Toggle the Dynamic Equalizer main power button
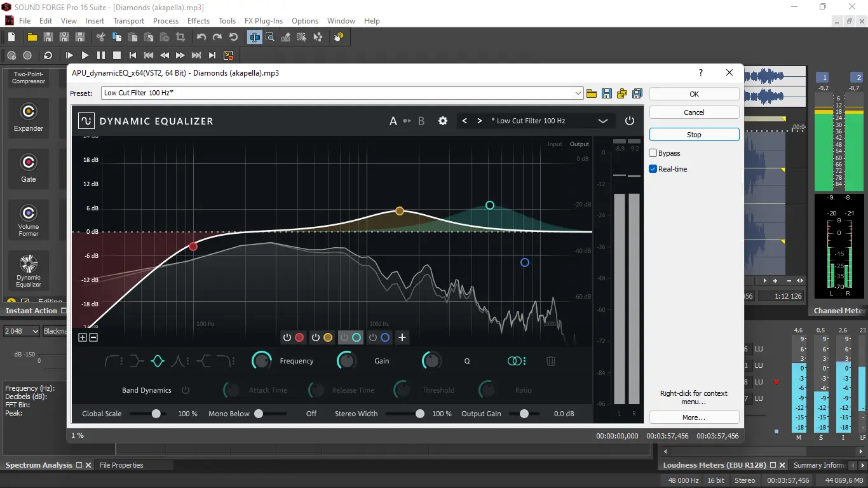 (x=630, y=121)
